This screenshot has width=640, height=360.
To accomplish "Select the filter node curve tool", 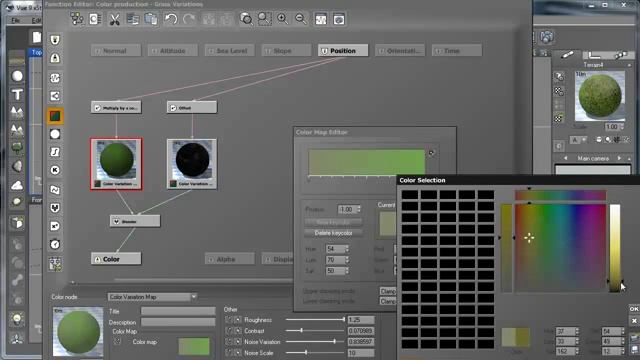I will [x=55, y=152].
